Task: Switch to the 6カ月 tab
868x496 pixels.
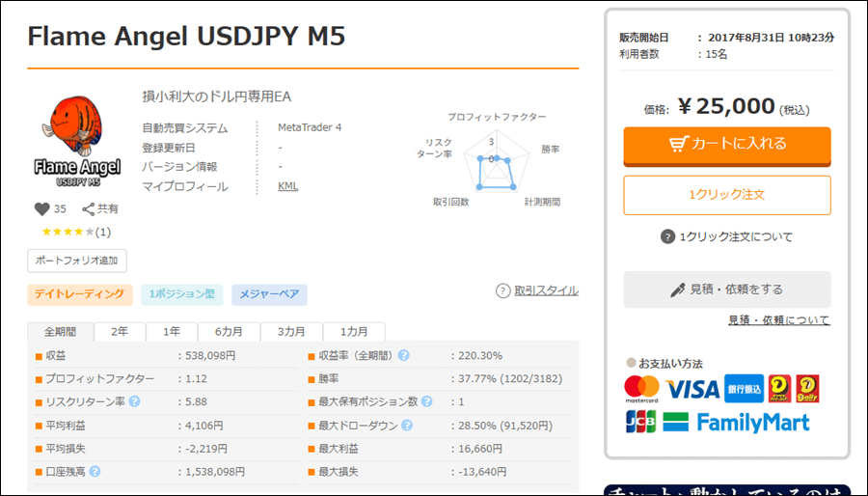Action: (x=229, y=332)
